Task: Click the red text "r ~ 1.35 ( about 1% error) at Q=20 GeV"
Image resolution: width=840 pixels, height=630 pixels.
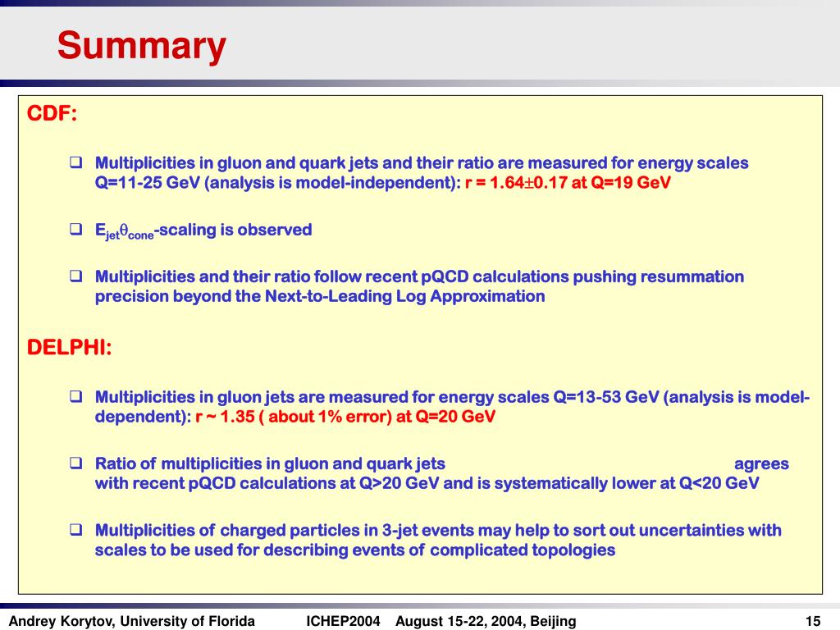Action: [345, 417]
